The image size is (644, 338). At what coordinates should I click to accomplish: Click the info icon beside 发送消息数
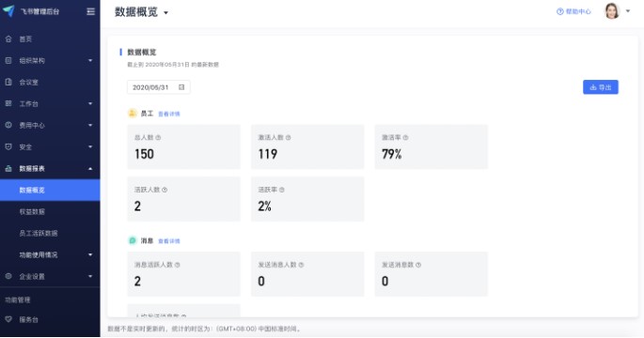418,265
